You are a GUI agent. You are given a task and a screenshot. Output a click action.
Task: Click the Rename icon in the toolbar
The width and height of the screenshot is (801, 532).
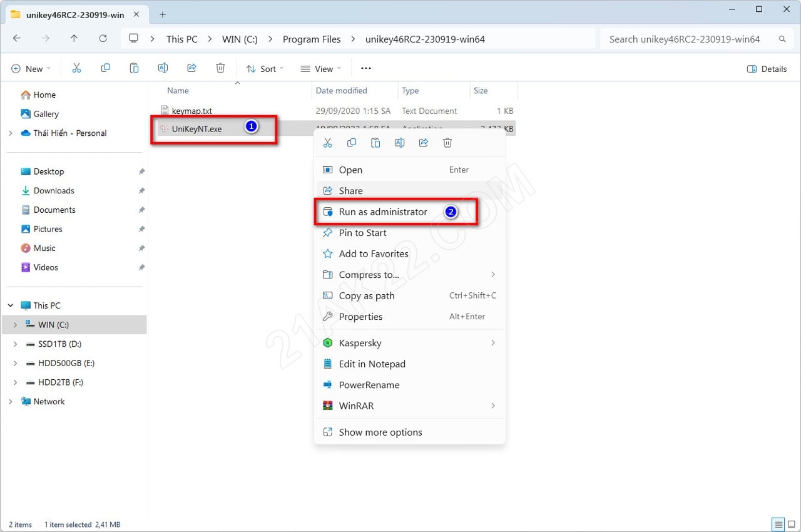[x=163, y=68]
